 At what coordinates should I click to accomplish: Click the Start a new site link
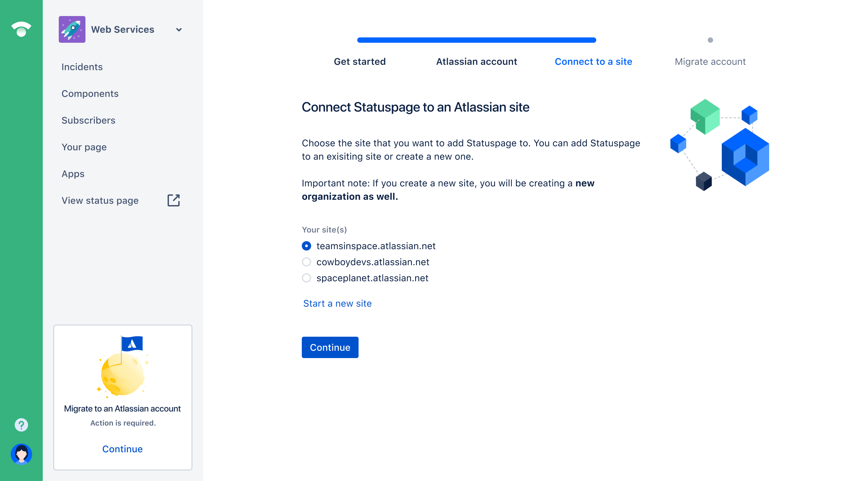[337, 303]
